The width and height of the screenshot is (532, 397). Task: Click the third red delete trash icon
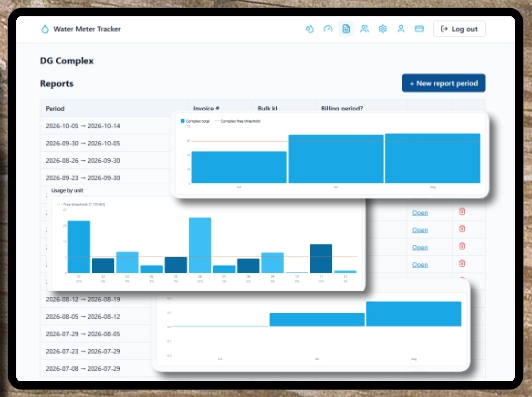[462, 246]
